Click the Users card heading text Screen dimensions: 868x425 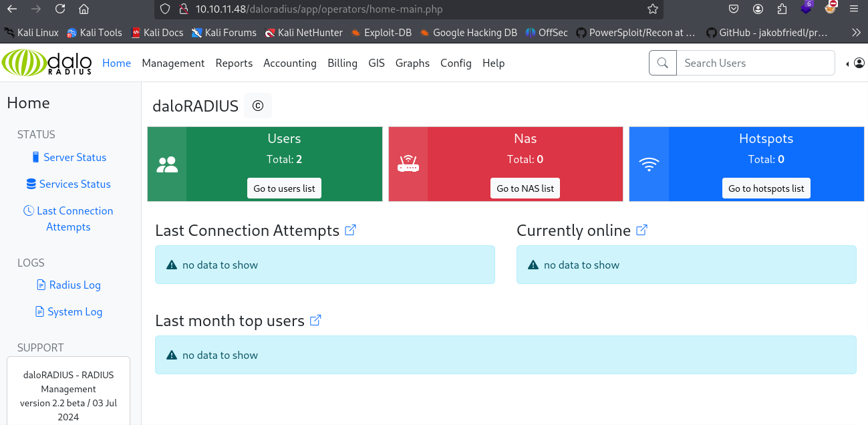point(284,138)
